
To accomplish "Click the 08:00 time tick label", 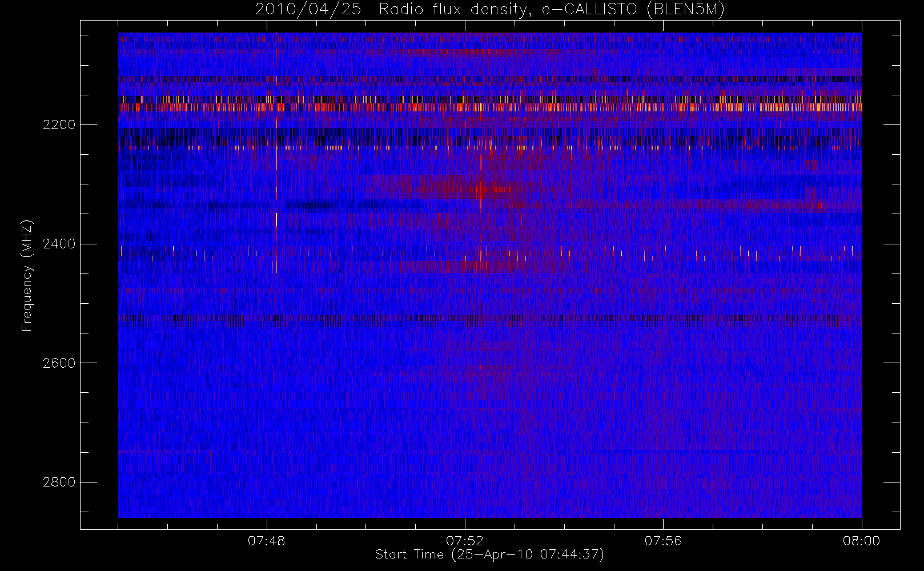I will pos(861,541).
